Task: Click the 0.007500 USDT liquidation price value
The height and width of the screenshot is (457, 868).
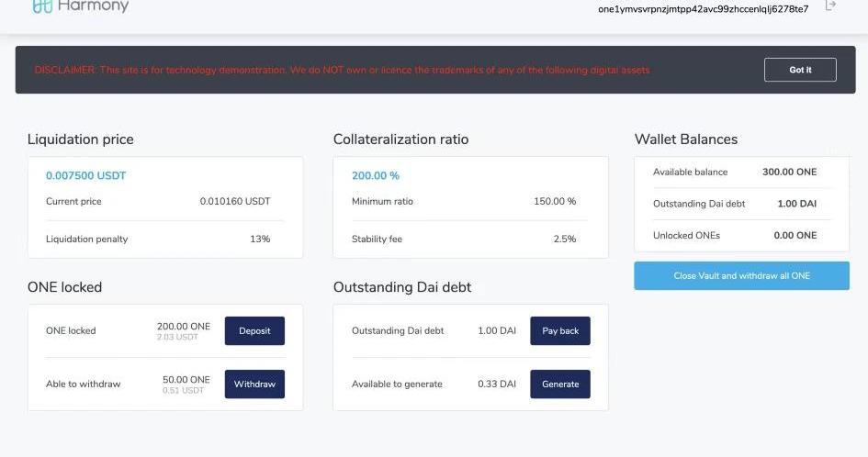Action: click(x=86, y=175)
